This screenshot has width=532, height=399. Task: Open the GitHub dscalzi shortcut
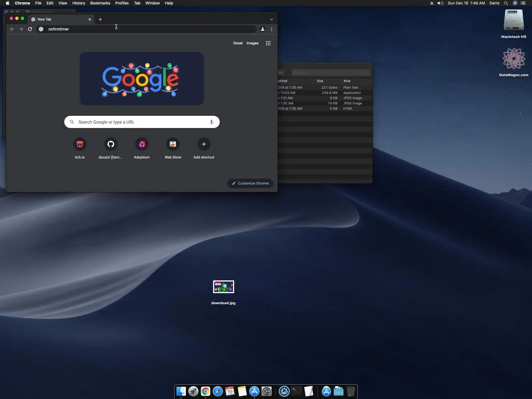111,144
